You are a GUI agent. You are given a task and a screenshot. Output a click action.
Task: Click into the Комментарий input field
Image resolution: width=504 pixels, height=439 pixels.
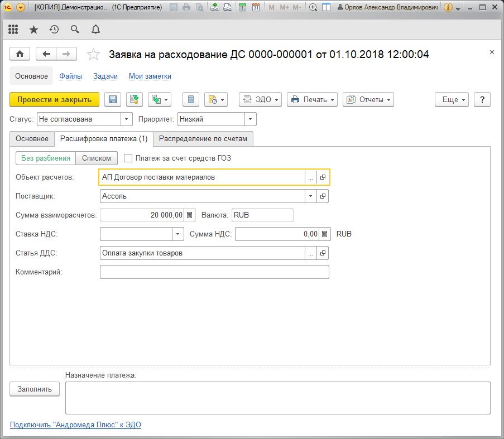click(214, 272)
